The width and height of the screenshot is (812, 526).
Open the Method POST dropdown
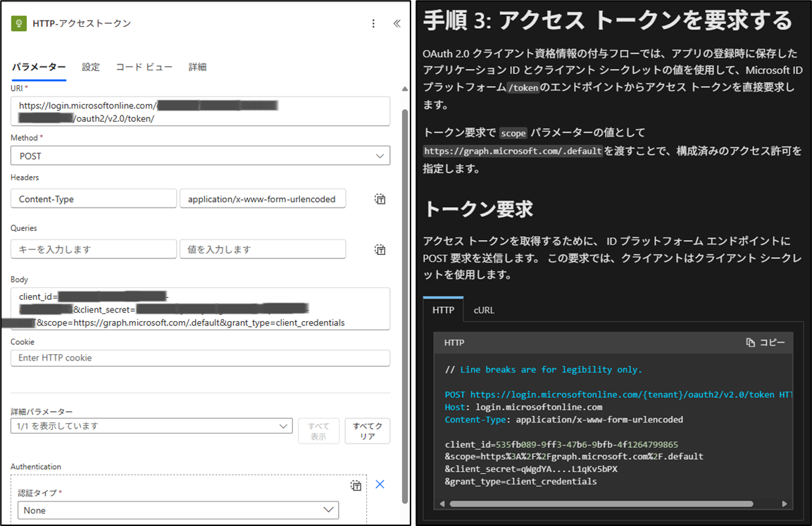[201, 156]
